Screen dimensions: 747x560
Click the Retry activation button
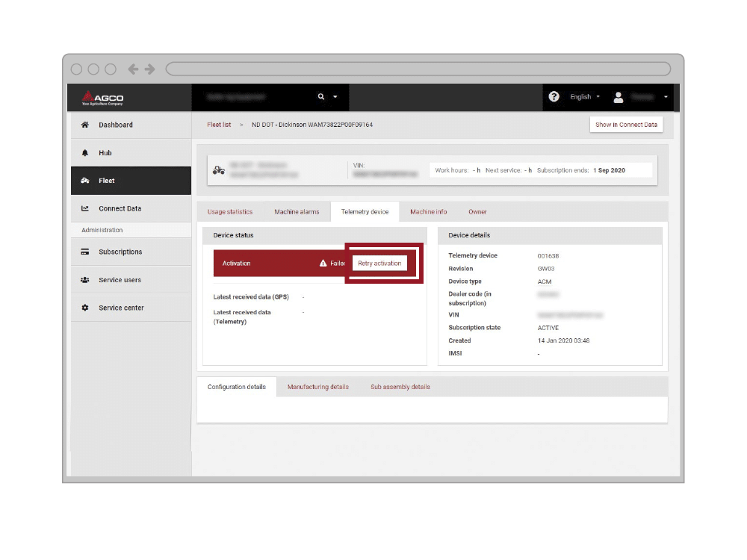tap(379, 264)
